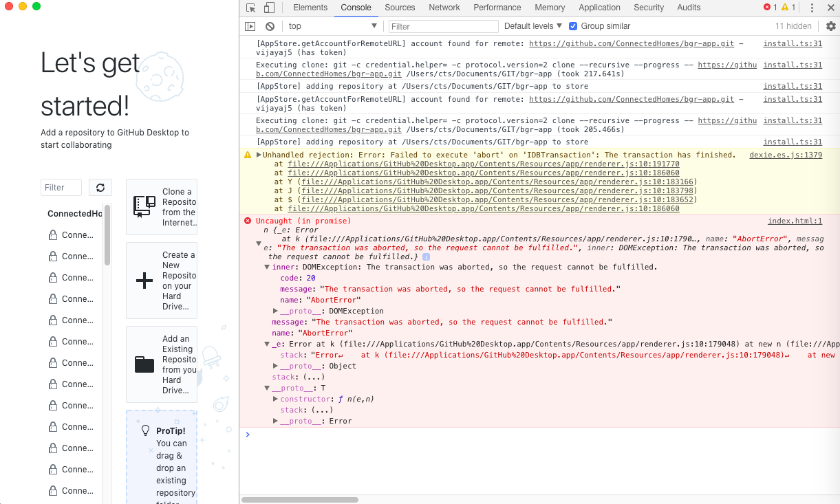Screen dimensions: 840x504
Task: Collapse the inner DOMException disclosure triangle
Action: (267, 267)
